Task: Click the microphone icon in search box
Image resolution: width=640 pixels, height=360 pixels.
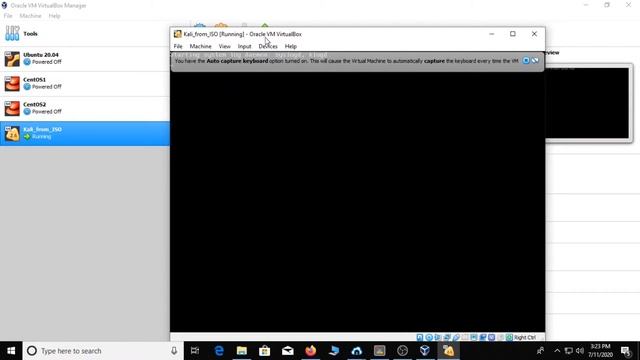Action: [174, 351]
